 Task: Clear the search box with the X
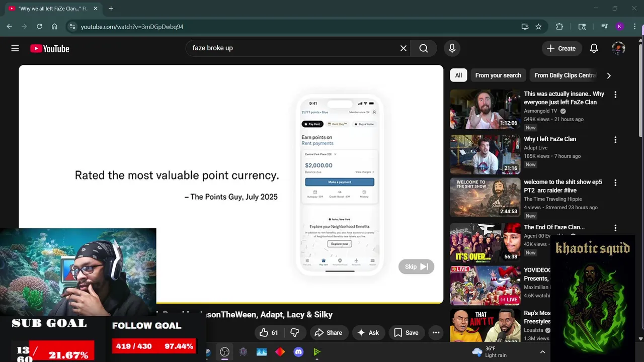(404, 48)
